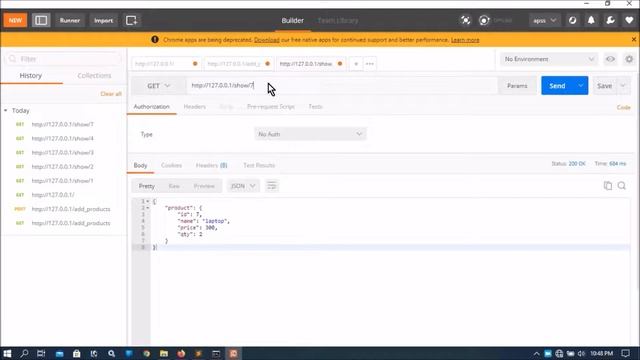Toggle the sidebar layout icon

pyautogui.click(x=41, y=20)
